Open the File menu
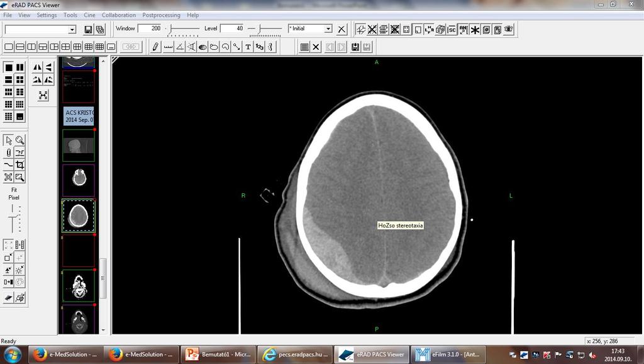 click(x=8, y=15)
